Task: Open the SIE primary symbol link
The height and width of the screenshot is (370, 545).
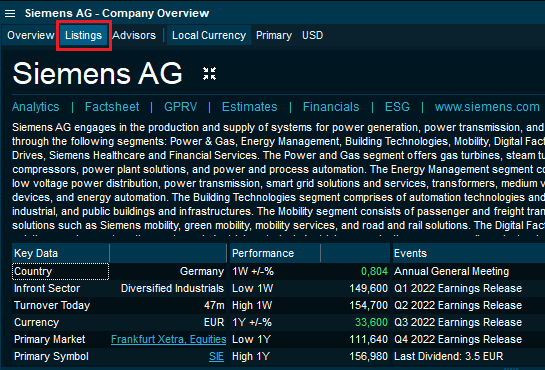Action: click(216, 356)
